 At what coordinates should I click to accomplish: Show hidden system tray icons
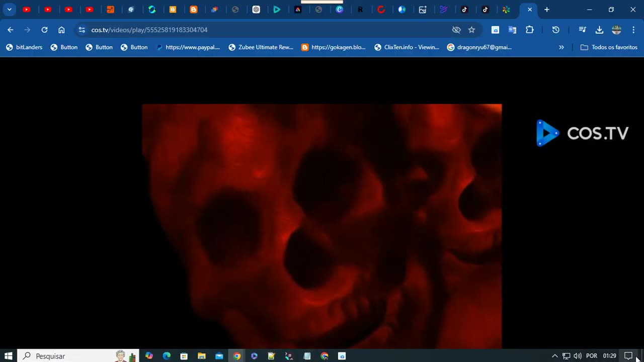pos(554,356)
